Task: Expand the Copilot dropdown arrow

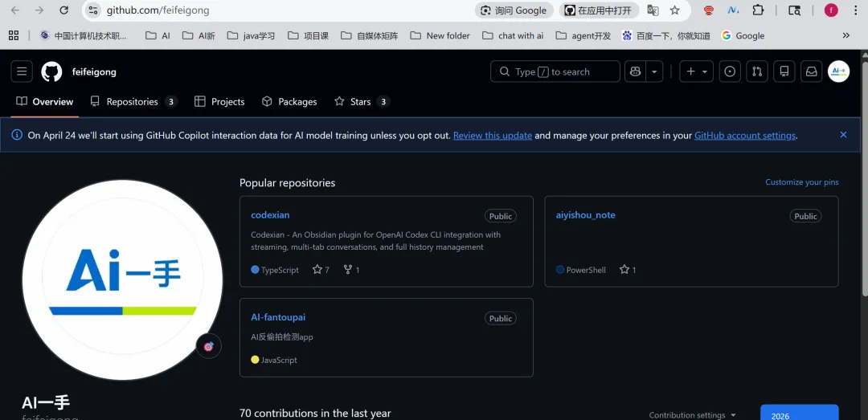Action: pyautogui.click(x=655, y=71)
